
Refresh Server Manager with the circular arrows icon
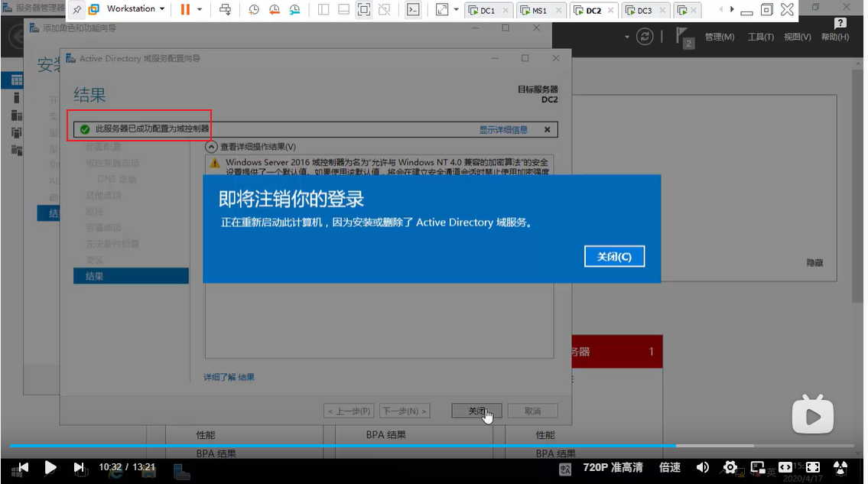(645, 37)
